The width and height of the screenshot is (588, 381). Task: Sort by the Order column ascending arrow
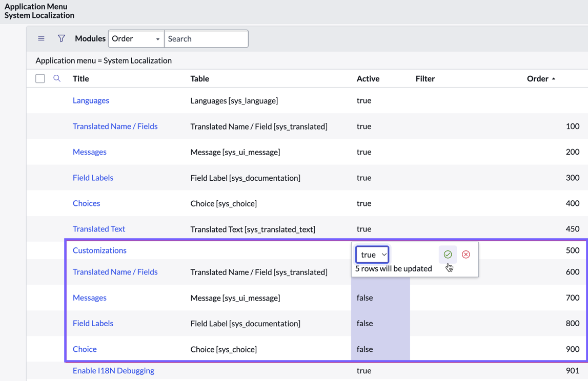(x=554, y=79)
